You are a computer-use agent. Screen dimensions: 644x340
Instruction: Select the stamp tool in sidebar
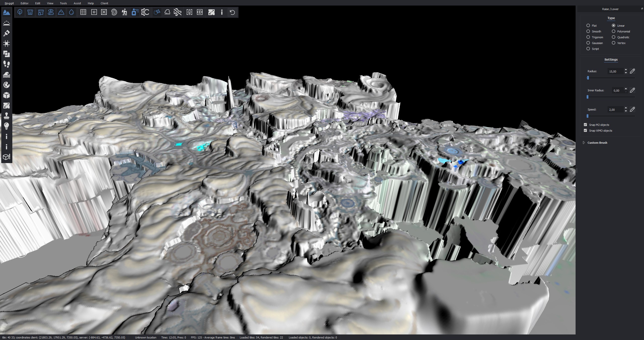[x=7, y=116]
